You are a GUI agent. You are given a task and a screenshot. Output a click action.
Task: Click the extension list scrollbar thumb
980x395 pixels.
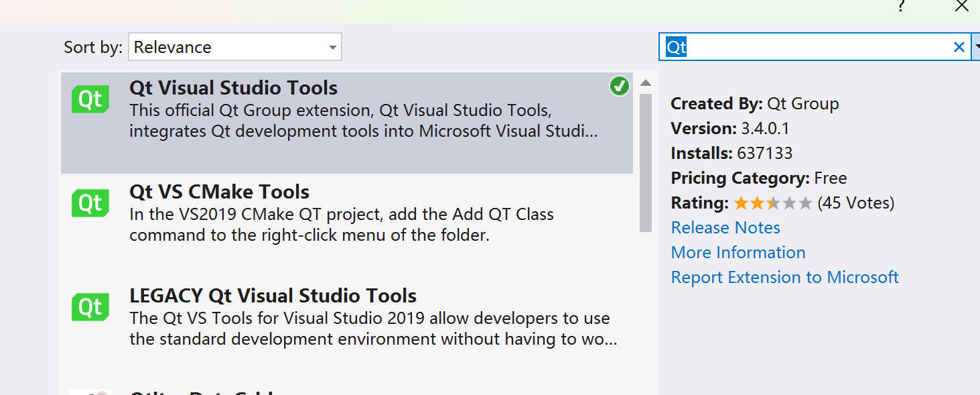pos(646,163)
